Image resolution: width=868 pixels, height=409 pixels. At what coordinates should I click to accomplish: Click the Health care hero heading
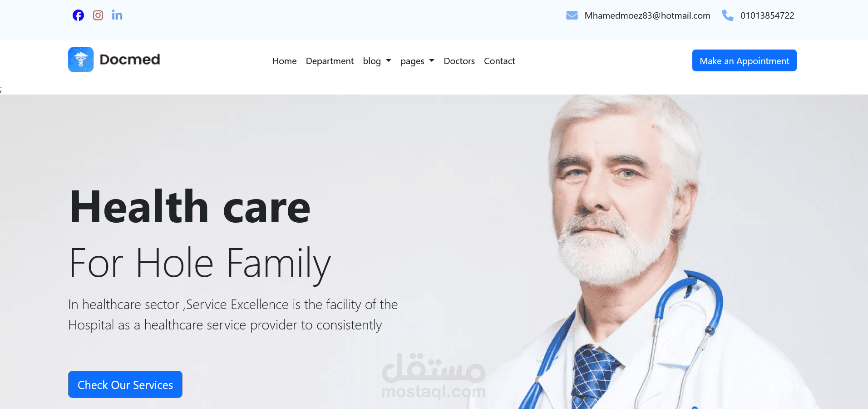190,207
